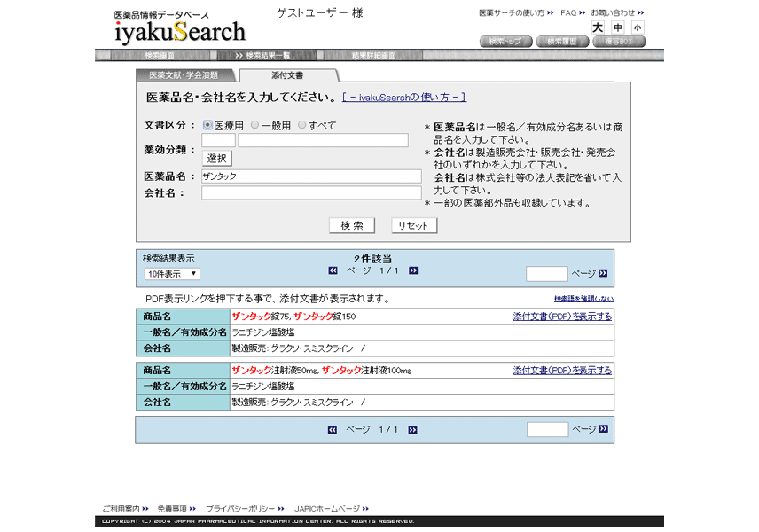The image size is (759, 532).
Task: Click ラニチジン塩酸塩 in second result
Action: point(262,387)
